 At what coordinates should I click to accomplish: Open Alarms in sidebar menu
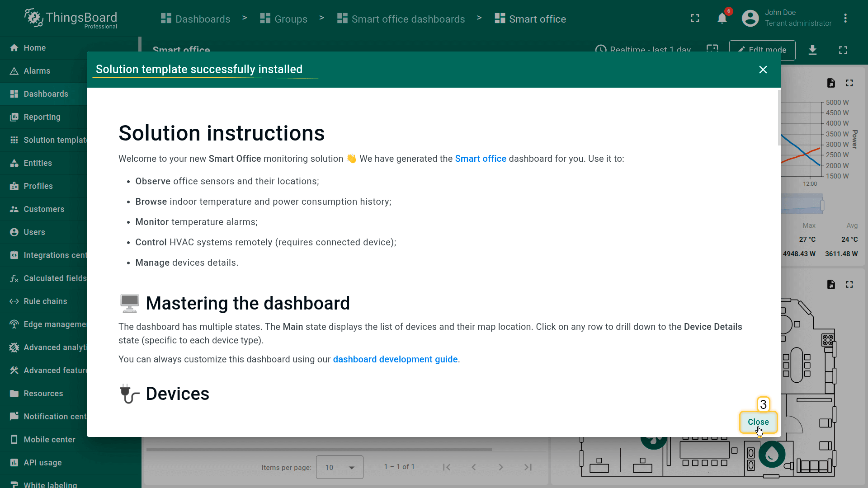point(37,71)
